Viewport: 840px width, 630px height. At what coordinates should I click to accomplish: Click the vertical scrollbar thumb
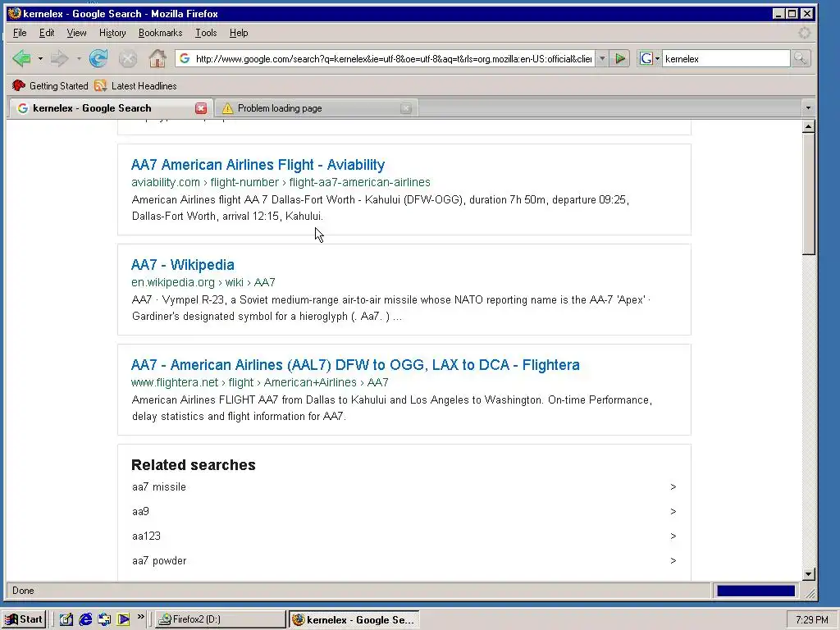tap(809, 194)
